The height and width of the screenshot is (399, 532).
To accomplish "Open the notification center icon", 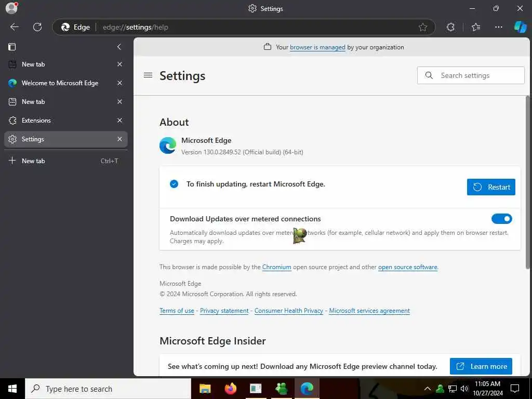I will pos(515,389).
